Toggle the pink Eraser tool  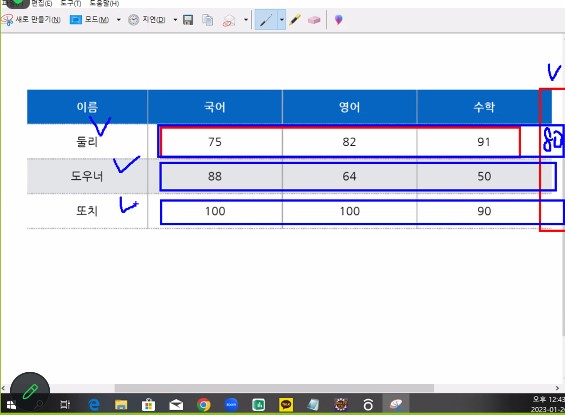tap(314, 20)
